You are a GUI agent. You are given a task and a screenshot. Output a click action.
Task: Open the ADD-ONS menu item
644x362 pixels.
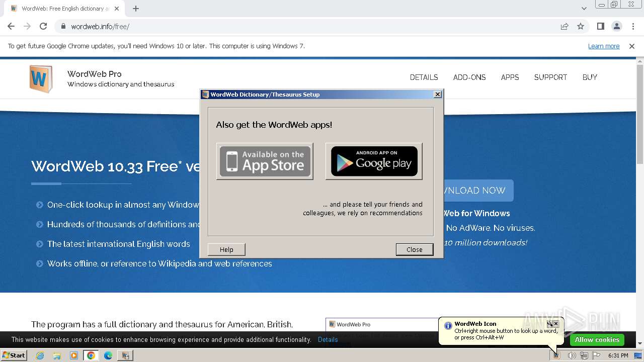(x=469, y=77)
